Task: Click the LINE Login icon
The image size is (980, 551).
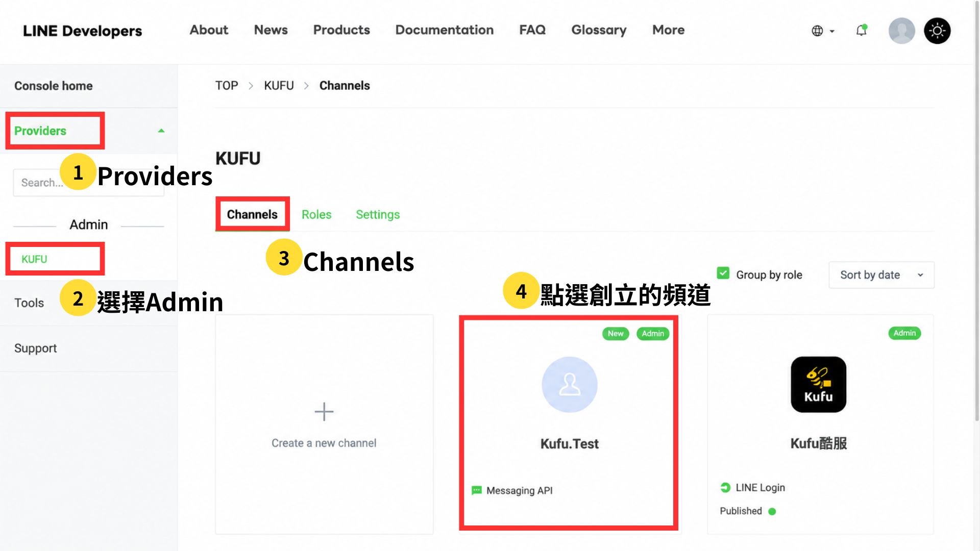Action: (725, 488)
